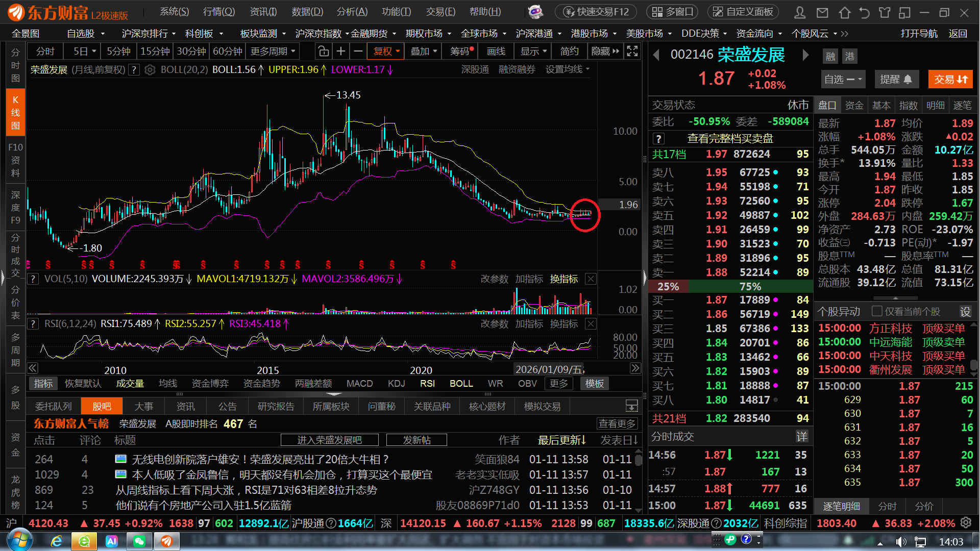Open WeChat from the Windows taskbar
Image resolution: width=980 pixels, height=551 pixels.
[139, 541]
